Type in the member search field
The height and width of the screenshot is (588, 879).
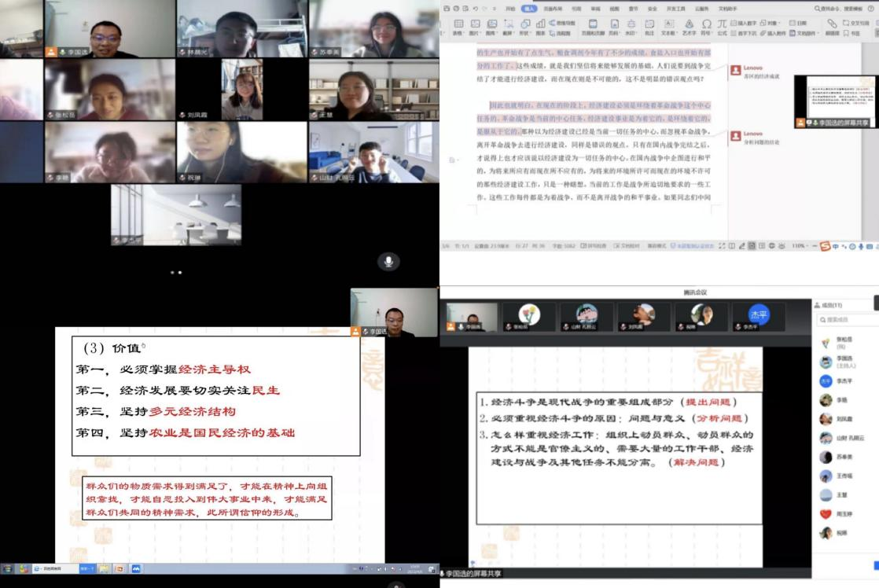pos(849,320)
